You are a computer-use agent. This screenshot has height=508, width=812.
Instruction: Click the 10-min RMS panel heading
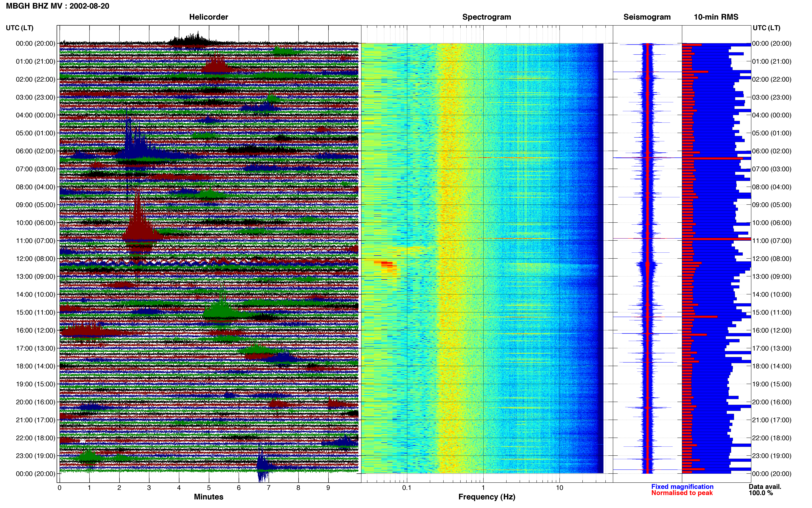[x=716, y=17]
